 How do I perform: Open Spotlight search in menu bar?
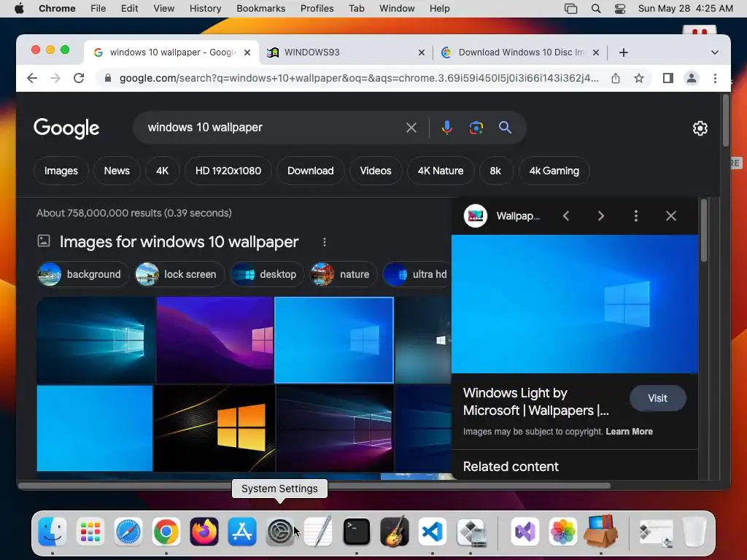tap(596, 9)
